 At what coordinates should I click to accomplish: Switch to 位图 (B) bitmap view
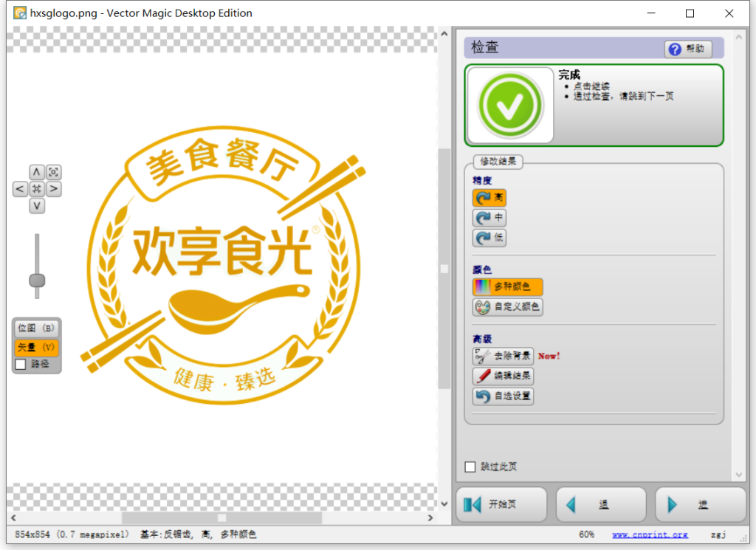click(36, 329)
